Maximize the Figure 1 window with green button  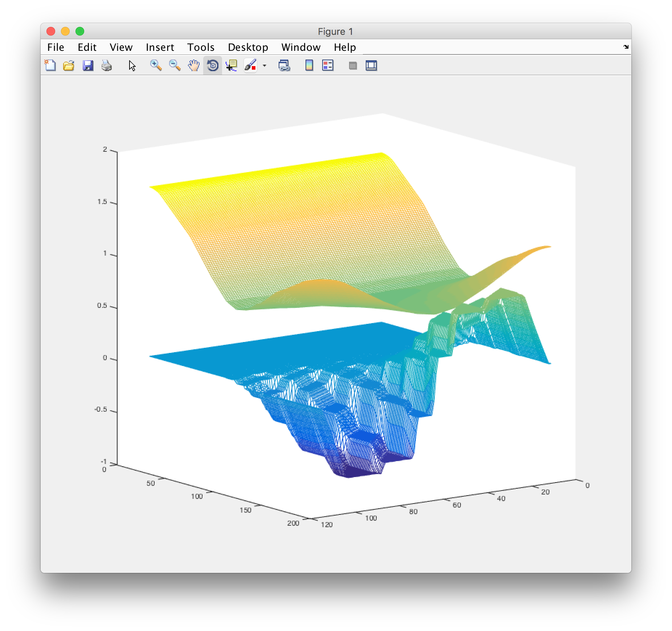tap(80, 32)
